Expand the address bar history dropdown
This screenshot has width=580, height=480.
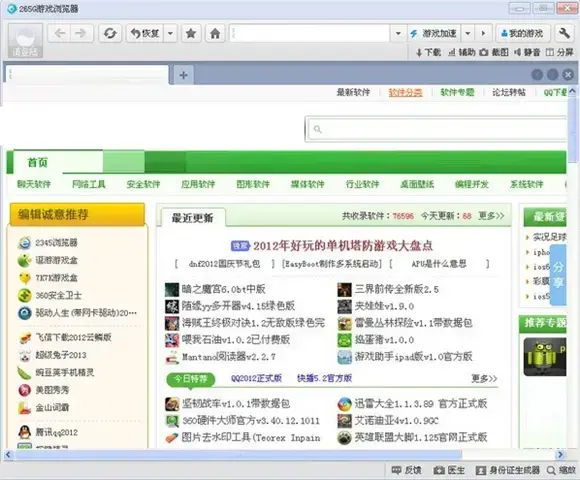click(398, 34)
